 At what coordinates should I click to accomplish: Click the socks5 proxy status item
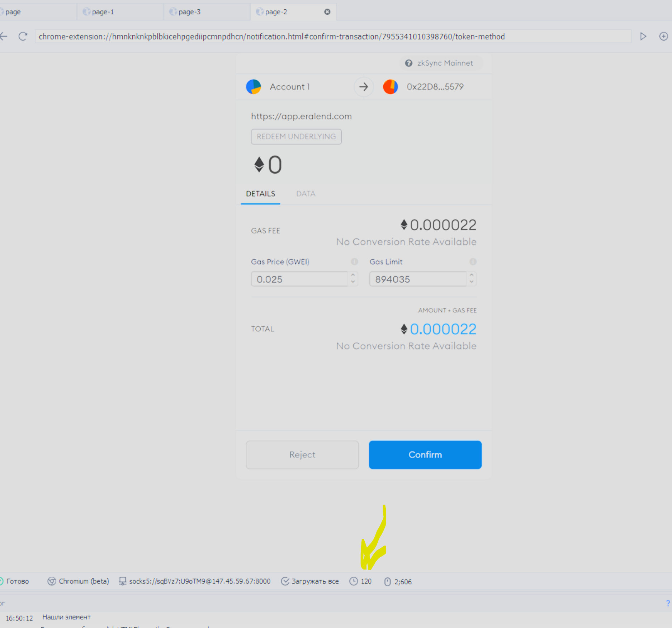pos(195,581)
